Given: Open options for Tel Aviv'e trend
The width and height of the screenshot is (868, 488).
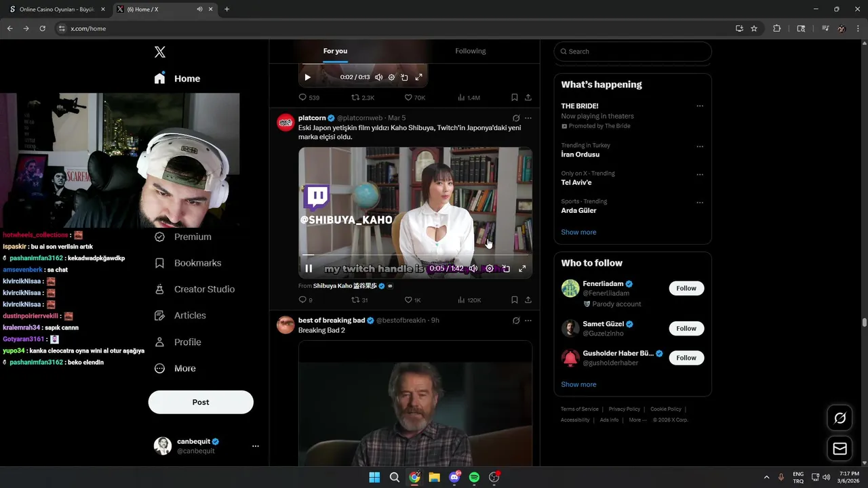Looking at the screenshot, I should coord(700,174).
